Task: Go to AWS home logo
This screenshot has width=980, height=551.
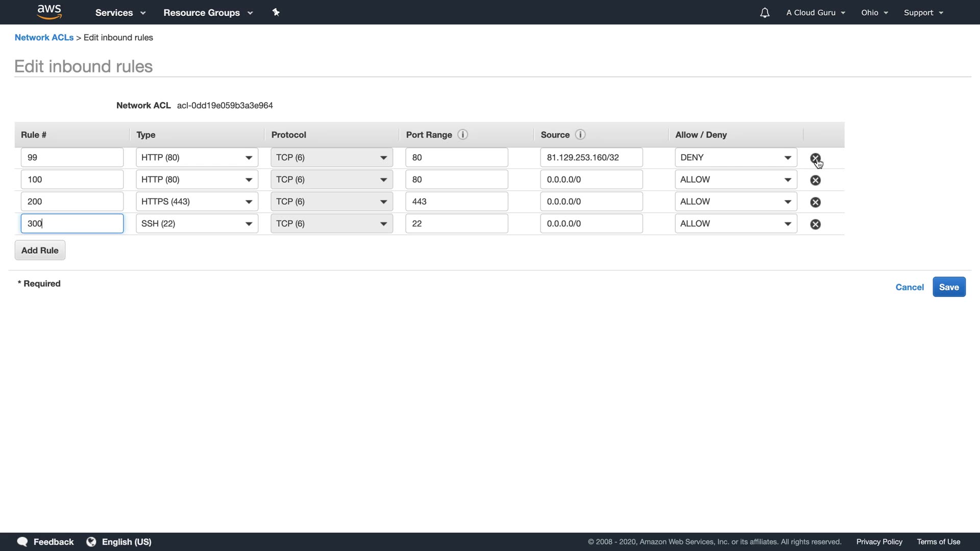Action: pos(50,12)
